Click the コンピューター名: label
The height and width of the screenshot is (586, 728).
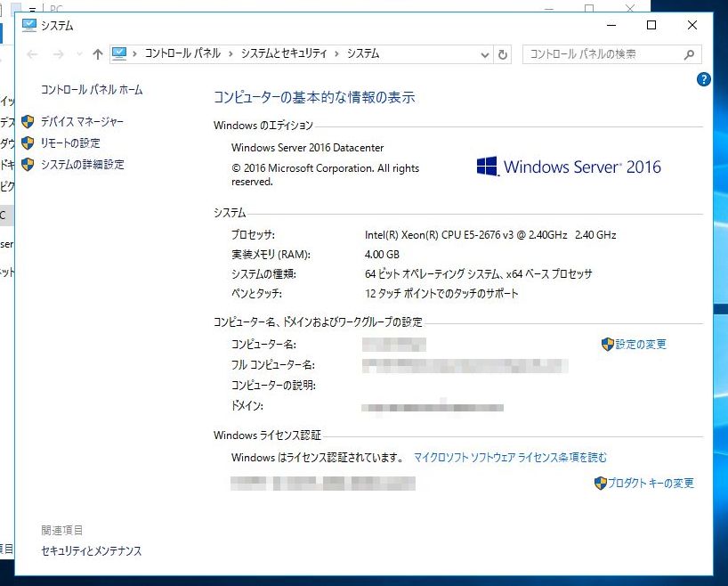pos(263,345)
